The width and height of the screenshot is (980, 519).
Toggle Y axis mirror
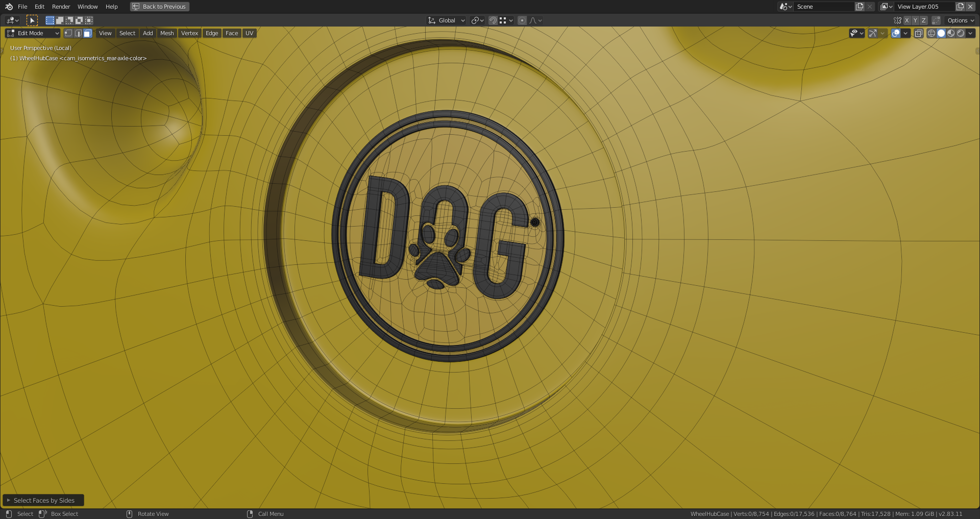[915, 20]
